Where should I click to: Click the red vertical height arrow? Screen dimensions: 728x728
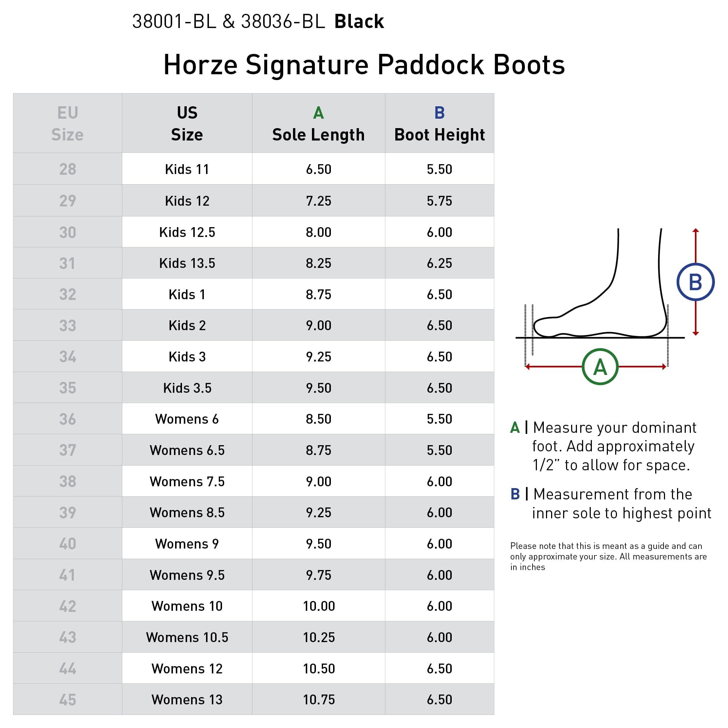click(x=696, y=282)
